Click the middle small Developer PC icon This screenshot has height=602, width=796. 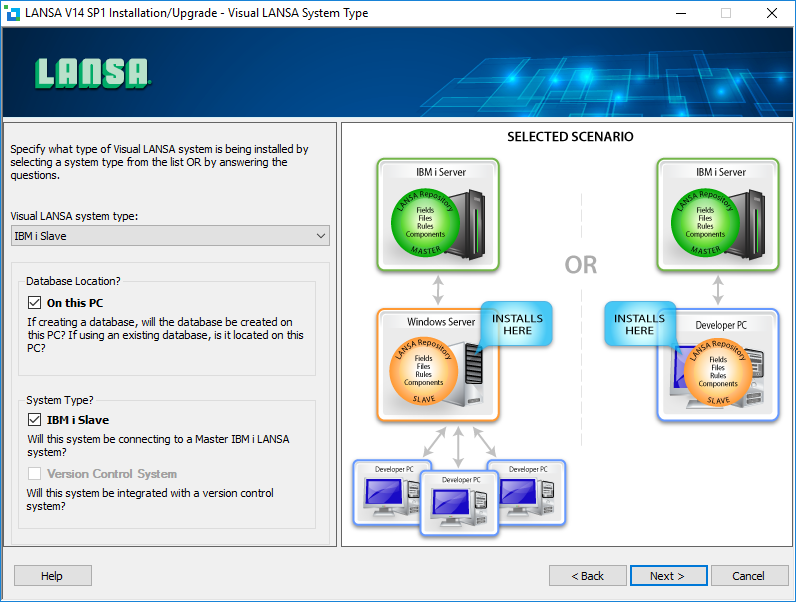459,503
